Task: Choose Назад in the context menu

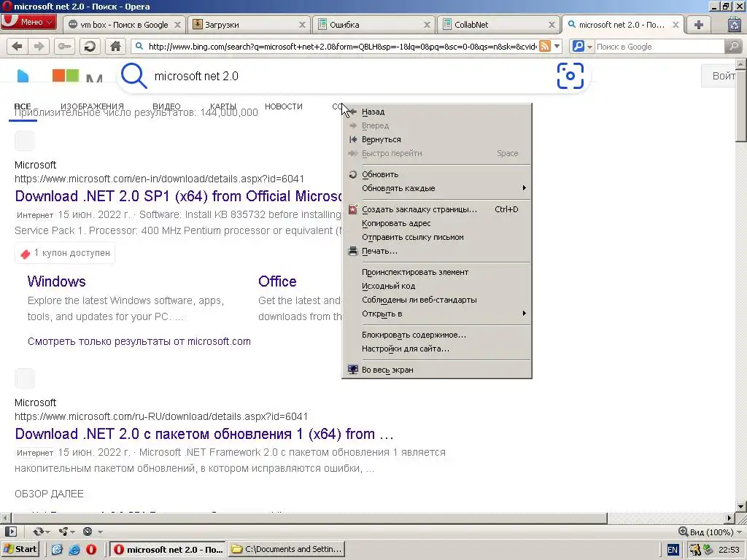Action: [x=436, y=112]
